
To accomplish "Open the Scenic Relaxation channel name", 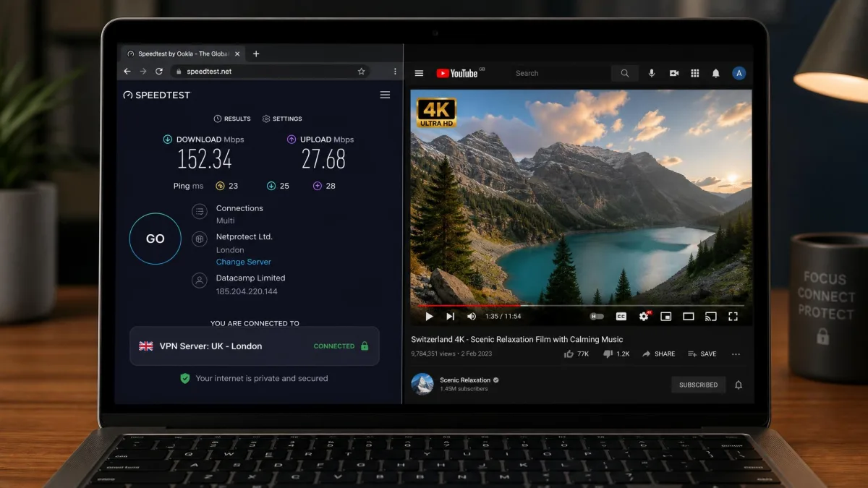I will click(x=465, y=380).
